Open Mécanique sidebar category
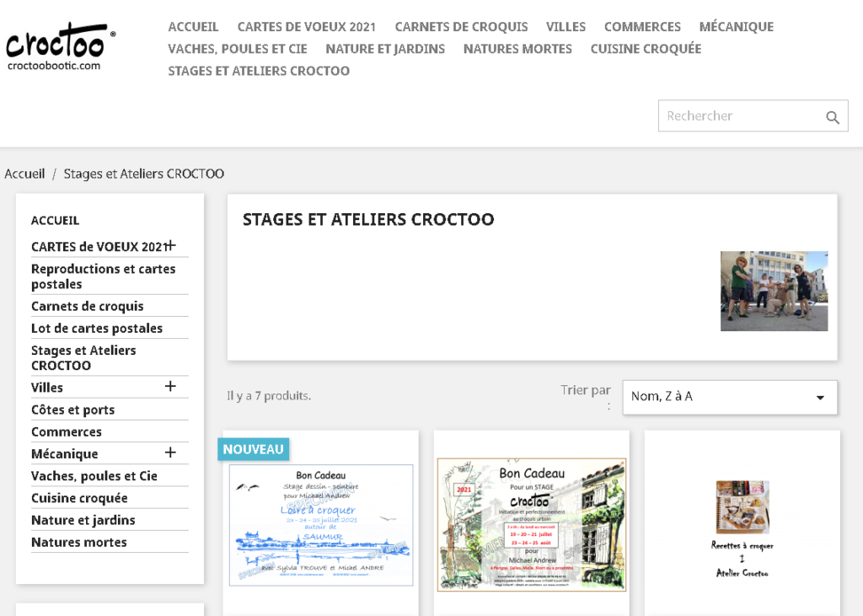 [64, 453]
